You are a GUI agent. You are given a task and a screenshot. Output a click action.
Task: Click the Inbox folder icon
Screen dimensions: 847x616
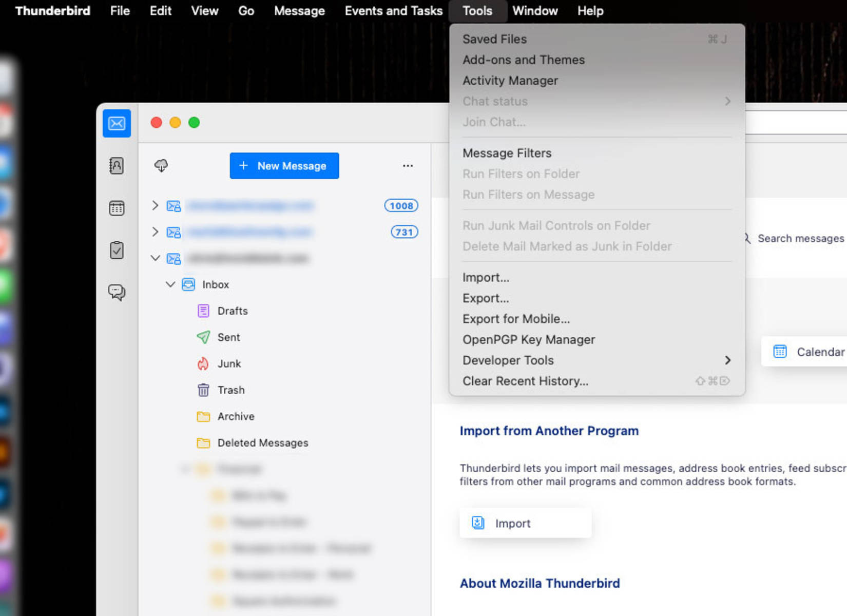(x=188, y=284)
